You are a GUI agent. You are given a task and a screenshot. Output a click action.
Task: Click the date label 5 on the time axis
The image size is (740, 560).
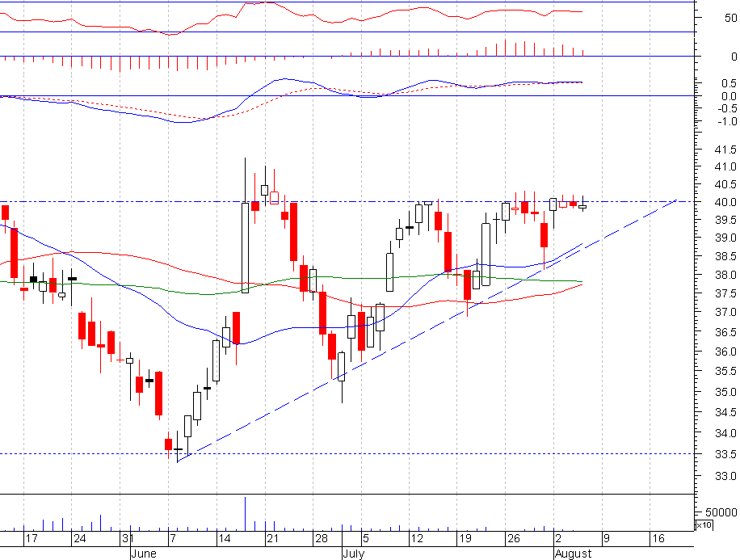[366, 539]
